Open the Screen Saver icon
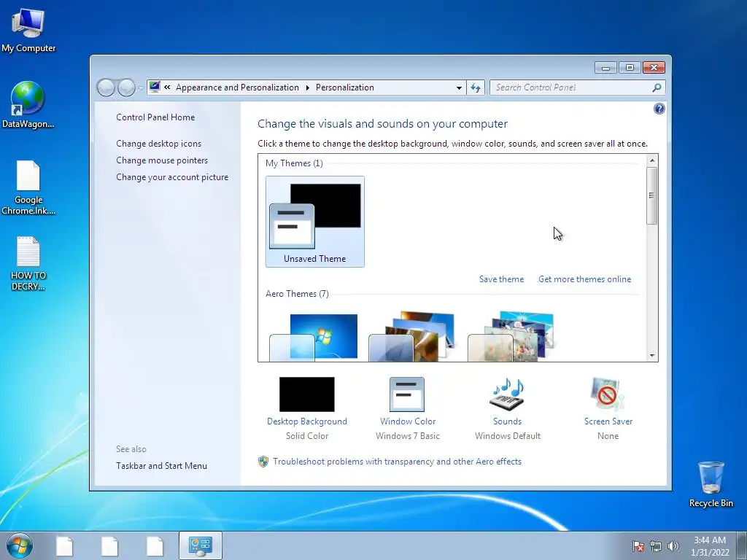 [608, 394]
